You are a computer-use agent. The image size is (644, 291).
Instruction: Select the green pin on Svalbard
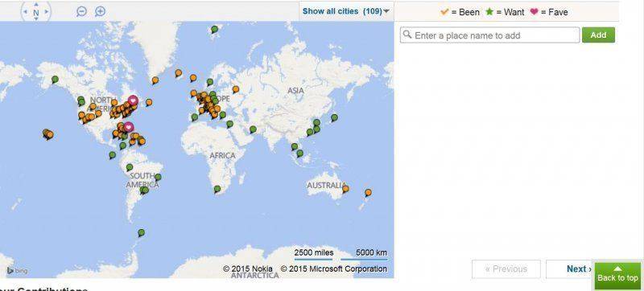(214, 30)
